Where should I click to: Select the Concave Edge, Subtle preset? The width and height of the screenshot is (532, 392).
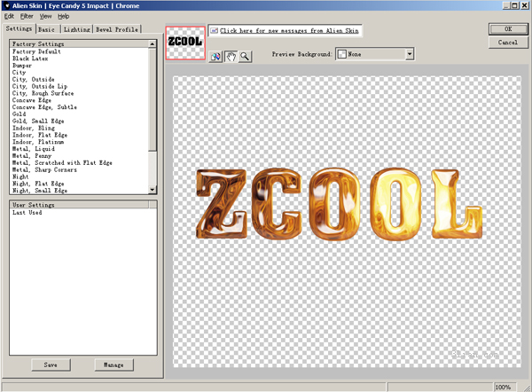[x=44, y=107]
